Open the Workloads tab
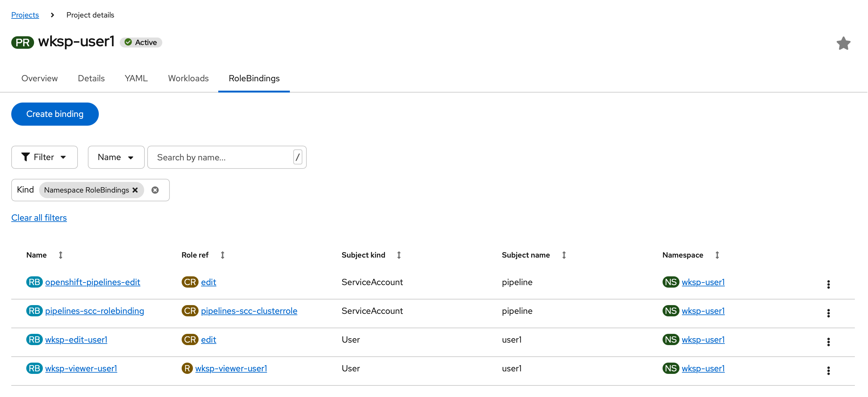868x397 pixels. (188, 78)
